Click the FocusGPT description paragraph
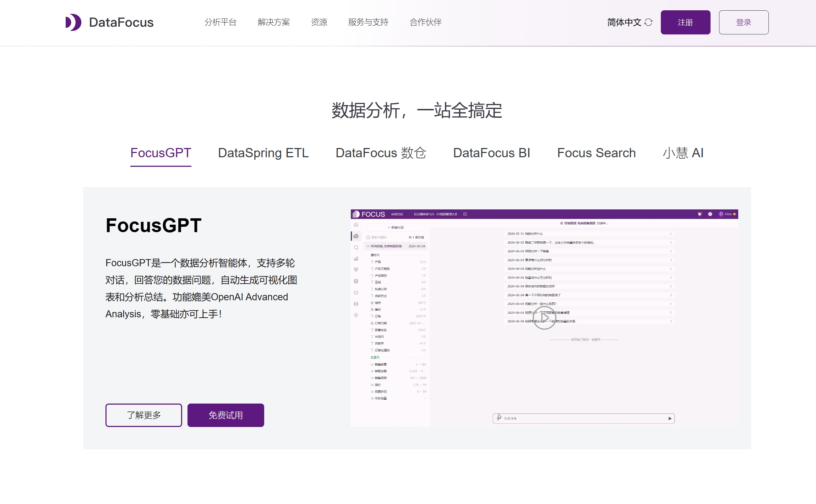 pyautogui.click(x=201, y=288)
